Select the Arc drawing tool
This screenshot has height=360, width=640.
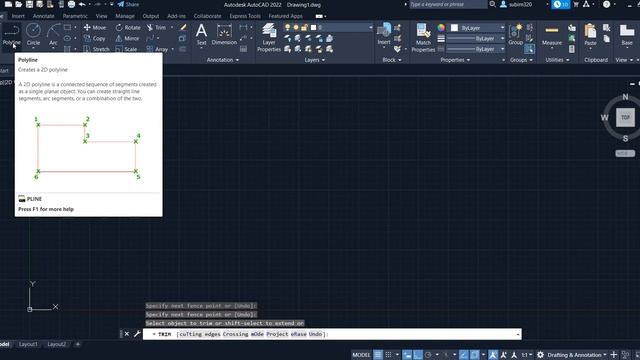pos(53,35)
